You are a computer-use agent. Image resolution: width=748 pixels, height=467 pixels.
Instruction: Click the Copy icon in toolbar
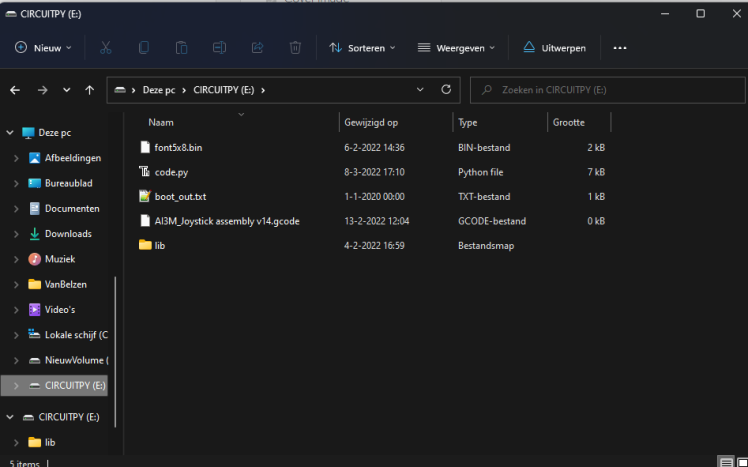tap(144, 48)
